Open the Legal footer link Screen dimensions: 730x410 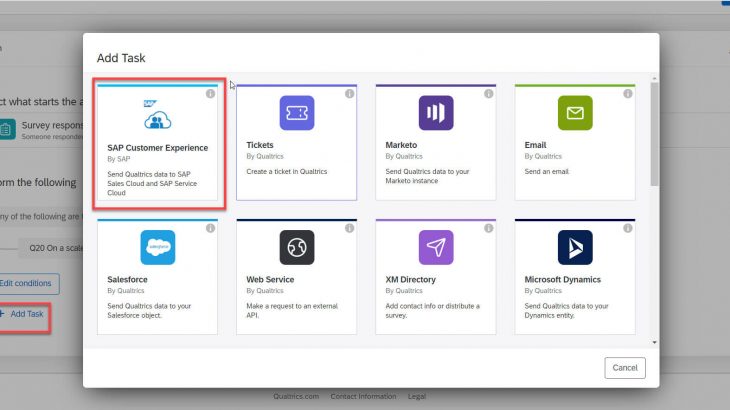point(417,397)
